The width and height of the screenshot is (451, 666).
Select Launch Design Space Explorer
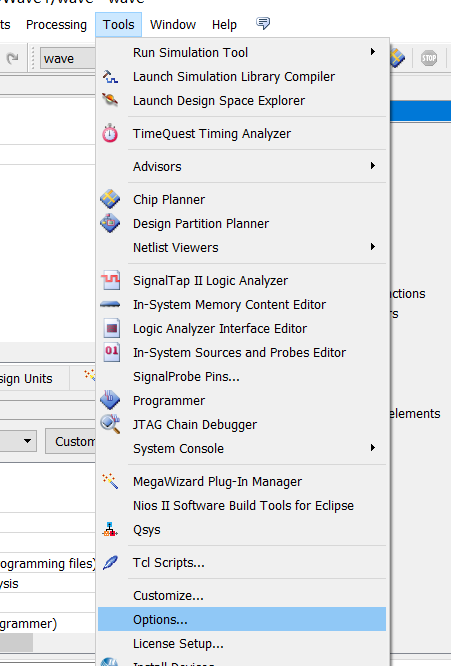(x=242, y=101)
